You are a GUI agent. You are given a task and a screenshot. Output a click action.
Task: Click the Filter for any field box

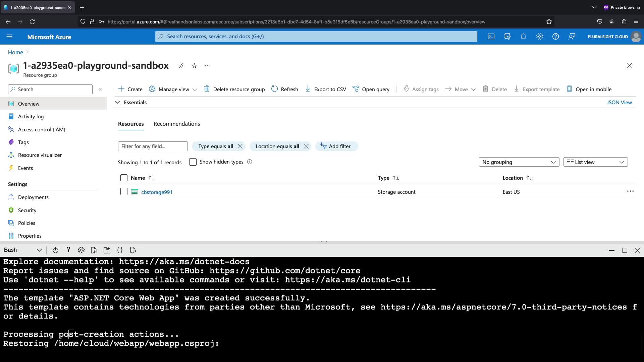pyautogui.click(x=153, y=146)
